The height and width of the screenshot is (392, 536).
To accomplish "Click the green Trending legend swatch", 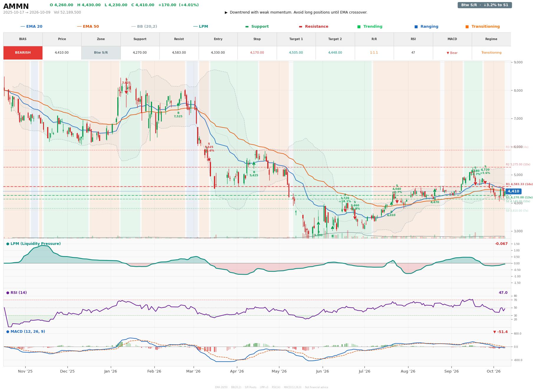I will tap(359, 27).
